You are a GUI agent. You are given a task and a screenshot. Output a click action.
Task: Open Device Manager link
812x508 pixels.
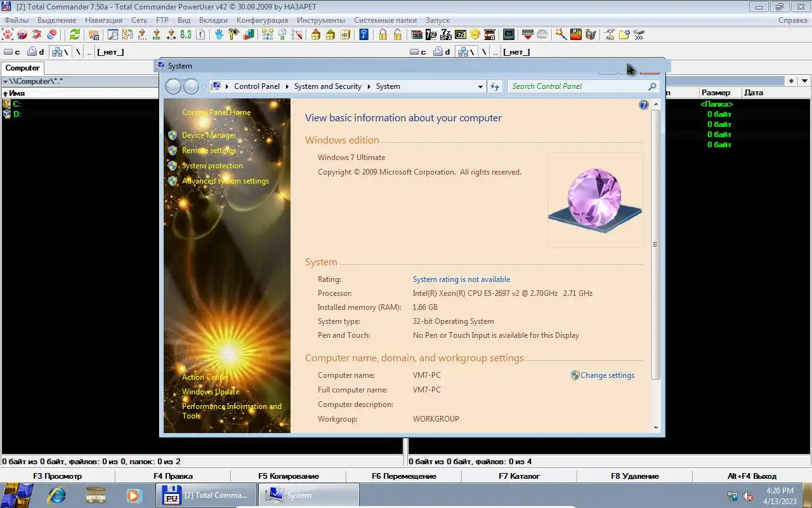pyautogui.click(x=209, y=135)
